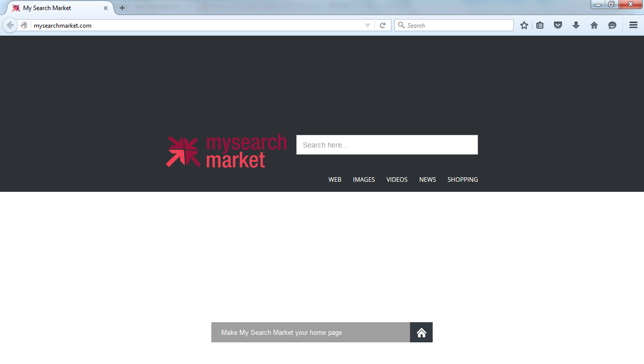This screenshot has width=644, height=364.
Task: Click the tab's My Search Market favicon
Action: point(16,8)
